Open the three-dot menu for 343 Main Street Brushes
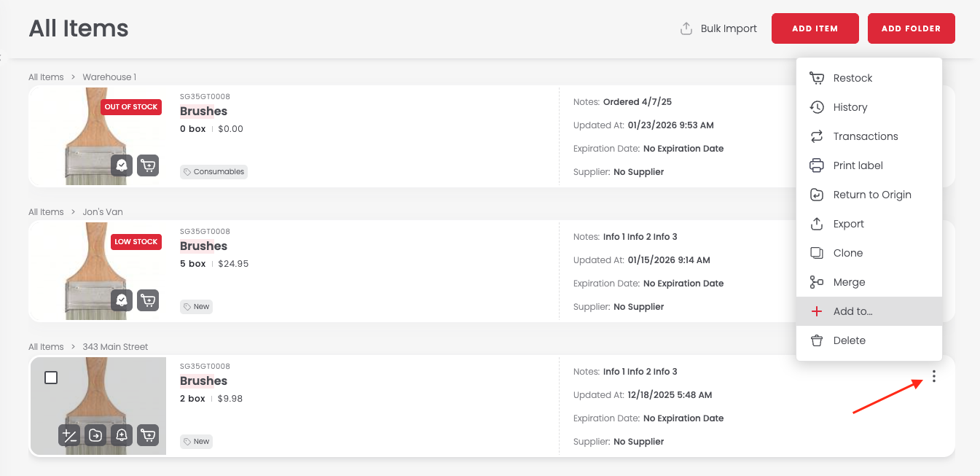This screenshot has height=476, width=980. pos(933,377)
